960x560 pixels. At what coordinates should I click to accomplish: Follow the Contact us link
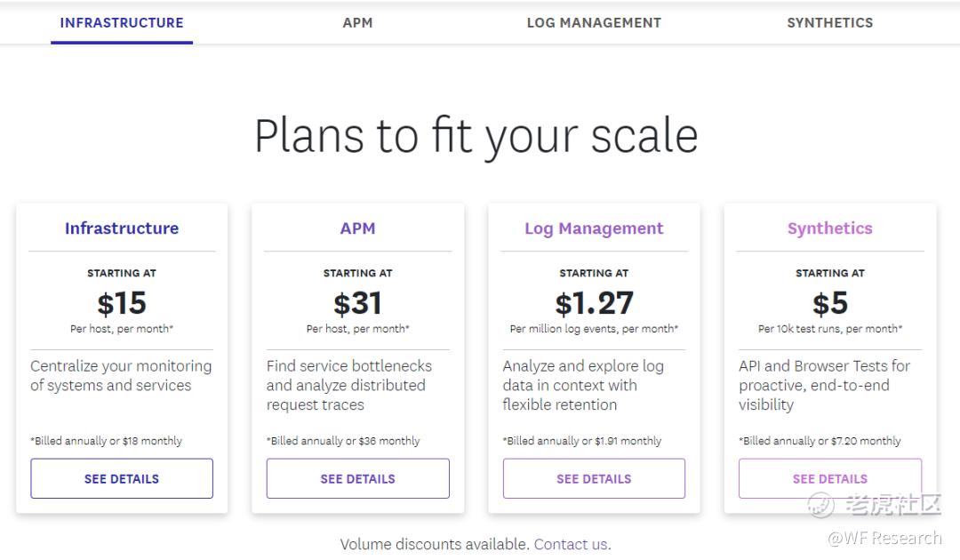(572, 544)
